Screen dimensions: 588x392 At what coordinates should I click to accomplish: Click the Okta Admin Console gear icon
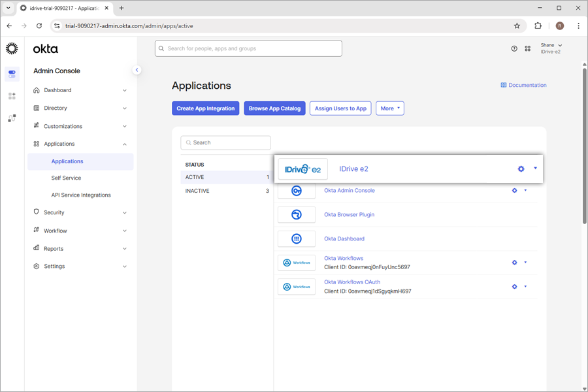[514, 191]
